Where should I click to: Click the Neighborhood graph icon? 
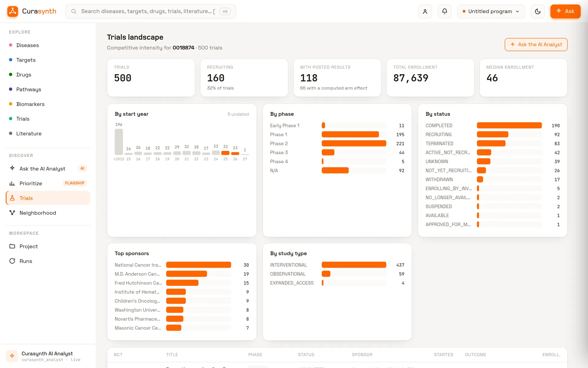coord(12,213)
